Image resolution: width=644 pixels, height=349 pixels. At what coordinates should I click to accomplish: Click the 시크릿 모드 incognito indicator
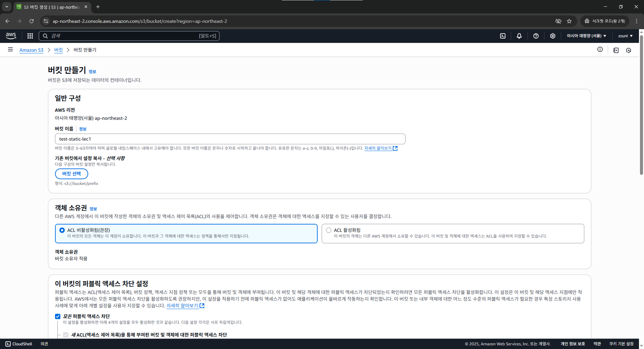pyautogui.click(x=605, y=21)
